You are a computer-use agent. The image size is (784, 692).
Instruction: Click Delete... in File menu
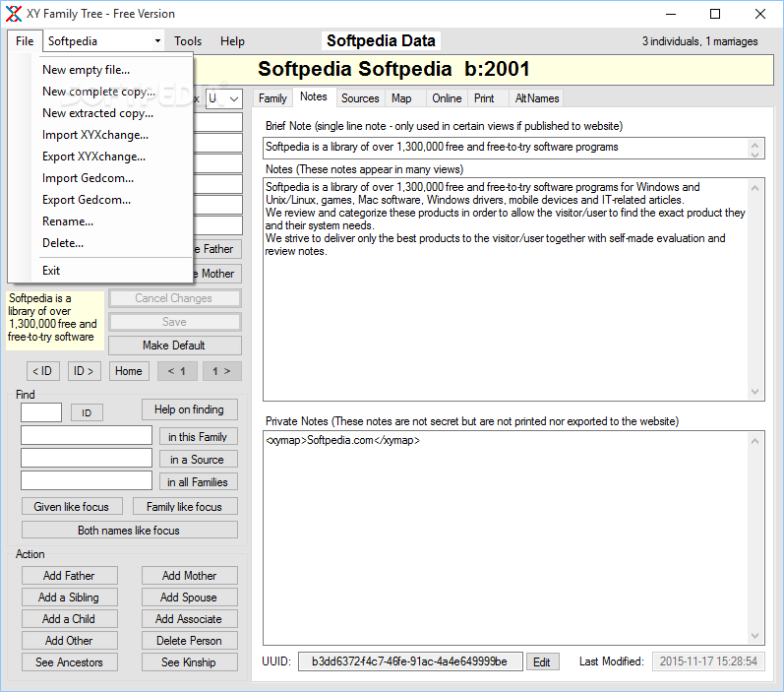(x=63, y=243)
